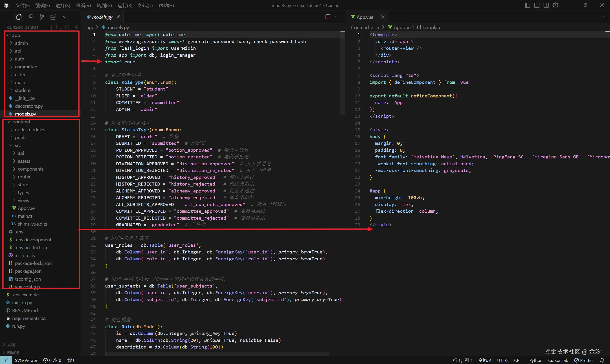Open Cursor settings gear icon
The image size is (610, 364).
point(555,5)
